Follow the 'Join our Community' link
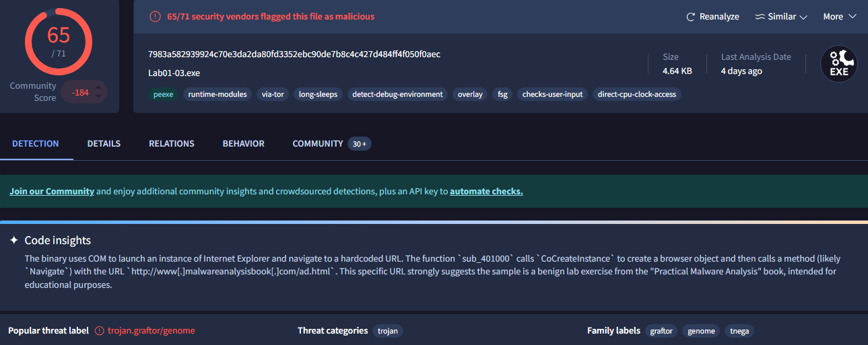The height and width of the screenshot is (345, 868). coord(51,191)
